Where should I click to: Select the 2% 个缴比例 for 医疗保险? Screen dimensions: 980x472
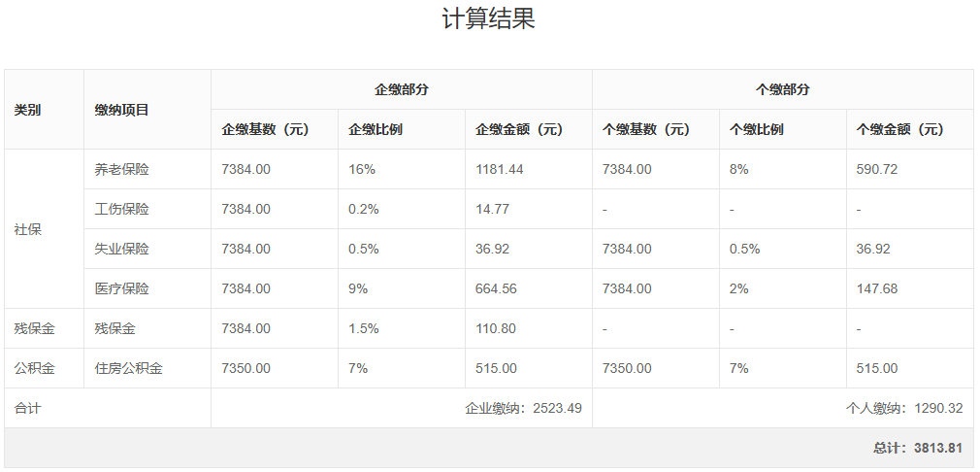point(738,288)
